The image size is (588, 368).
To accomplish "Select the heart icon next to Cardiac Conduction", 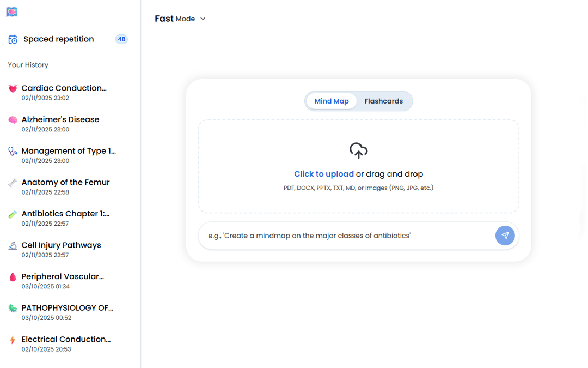I will (x=11, y=88).
